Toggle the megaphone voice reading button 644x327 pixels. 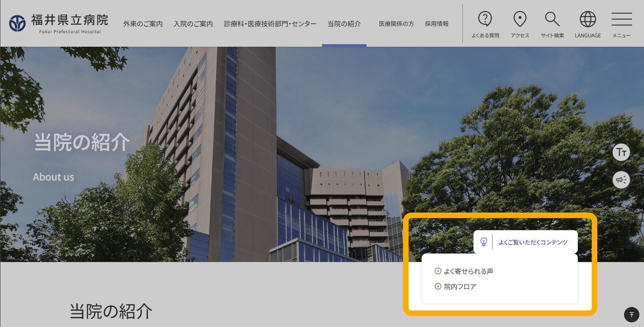(621, 180)
